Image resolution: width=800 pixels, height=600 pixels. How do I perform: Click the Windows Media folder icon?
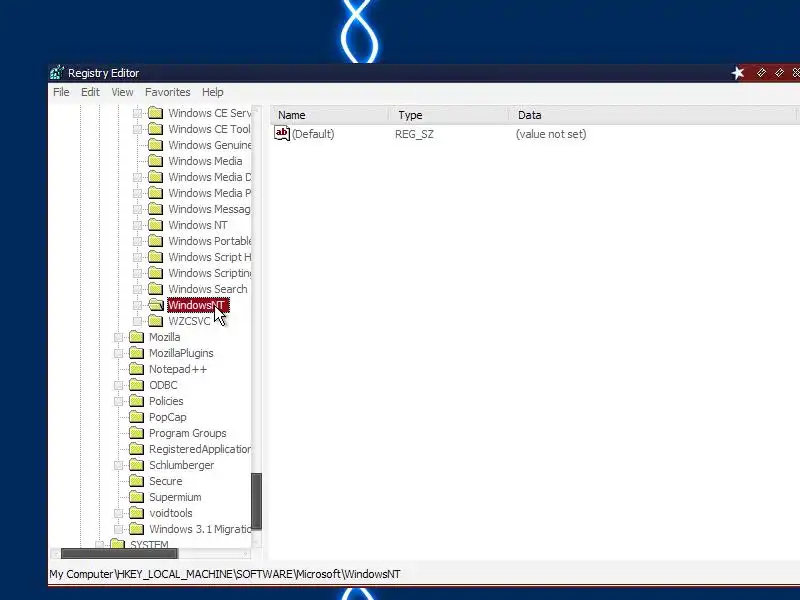click(x=156, y=161)
